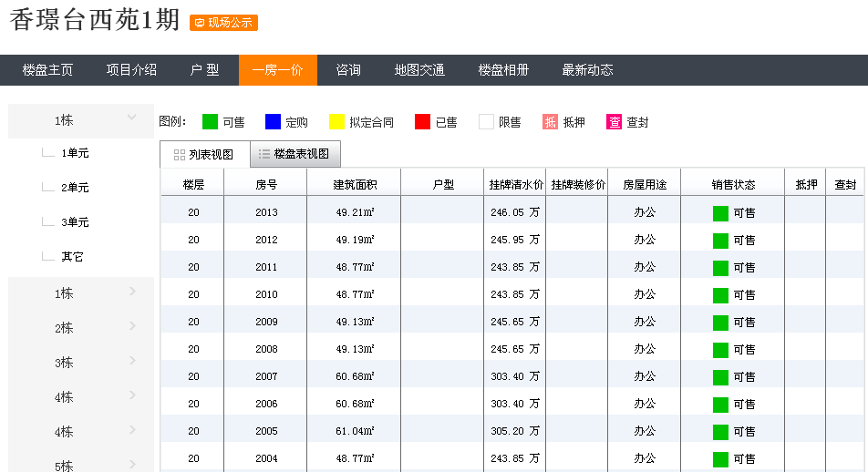
Task: Click the blue 定购 legend swatch
Action: point(273,122)
